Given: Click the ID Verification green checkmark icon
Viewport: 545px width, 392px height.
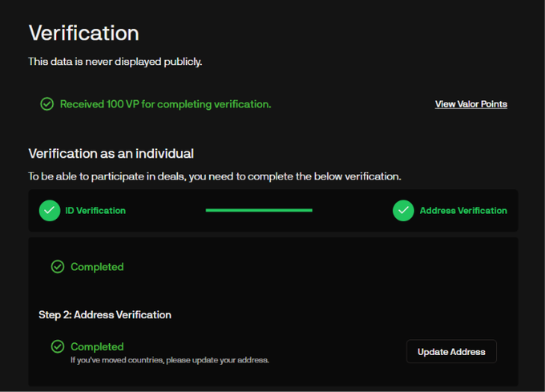Looking at the screenshot, I should [x=50, y=210].
